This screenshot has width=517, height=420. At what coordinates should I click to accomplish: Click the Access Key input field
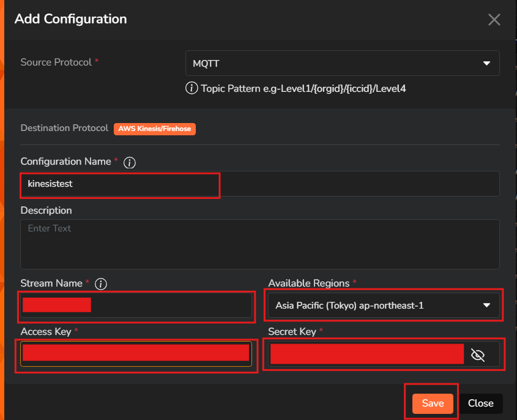click(x=136, y=353)
